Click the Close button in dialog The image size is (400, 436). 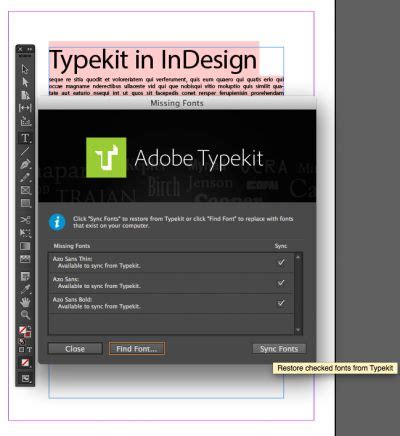click(x=75, y=349)
